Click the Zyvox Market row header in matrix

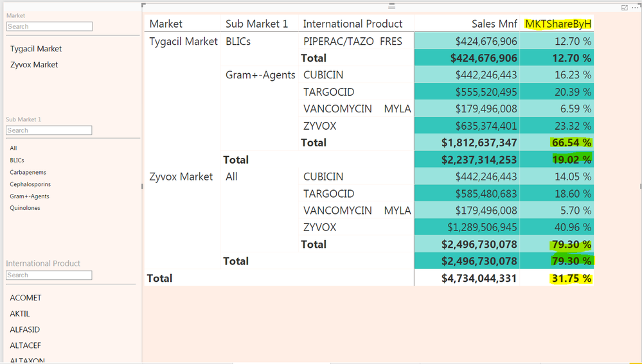pos(181,177)
